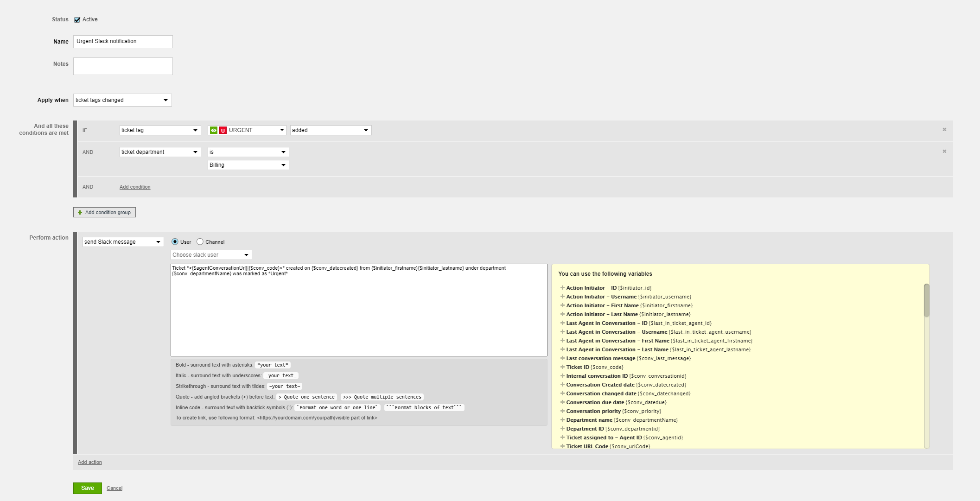Viewport: 980px width, 501px height.
Task: Select the User radio button
Action: click(x=175, y=241)
